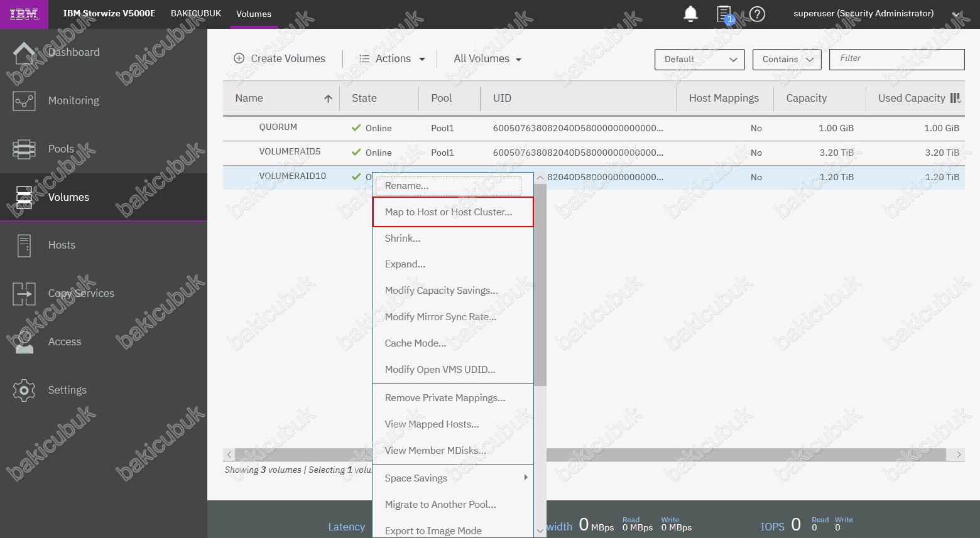Click the Online checkmark in the VOLUMERAID5 row
The image size is (980, 538).
click(356, 152)
